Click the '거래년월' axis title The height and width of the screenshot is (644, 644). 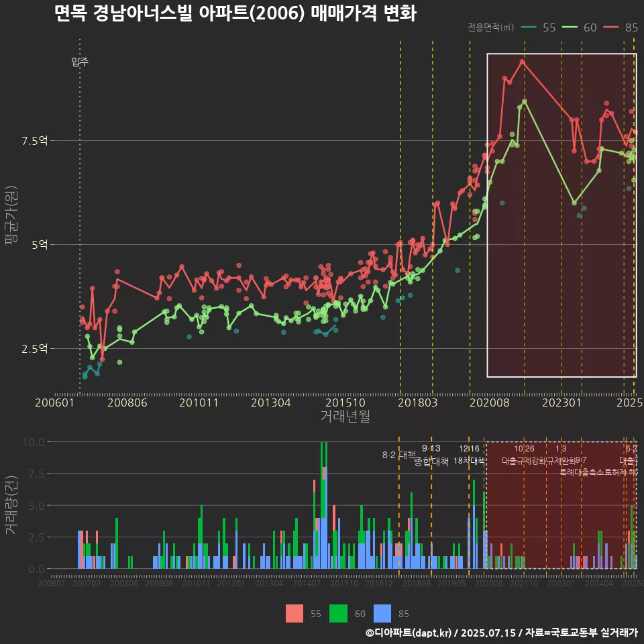coord(345,416)
